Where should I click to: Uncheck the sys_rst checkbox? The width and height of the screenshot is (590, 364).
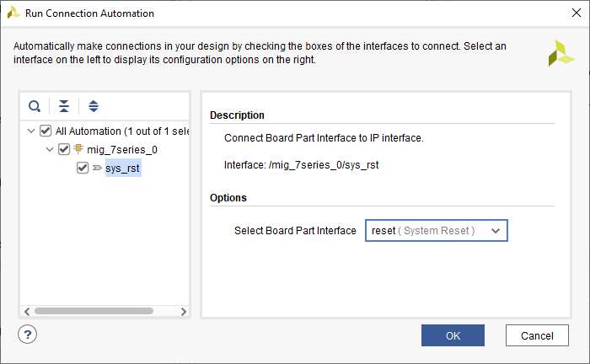(83, 168)
